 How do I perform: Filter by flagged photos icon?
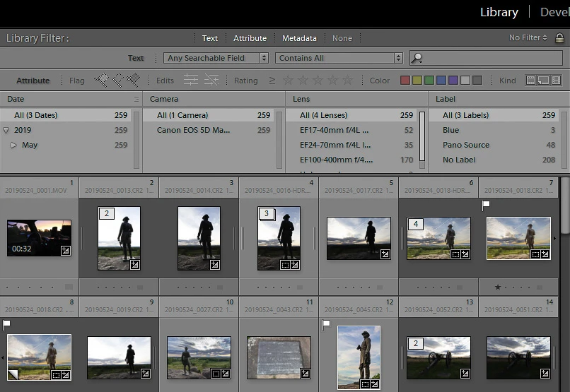point(101,81)
